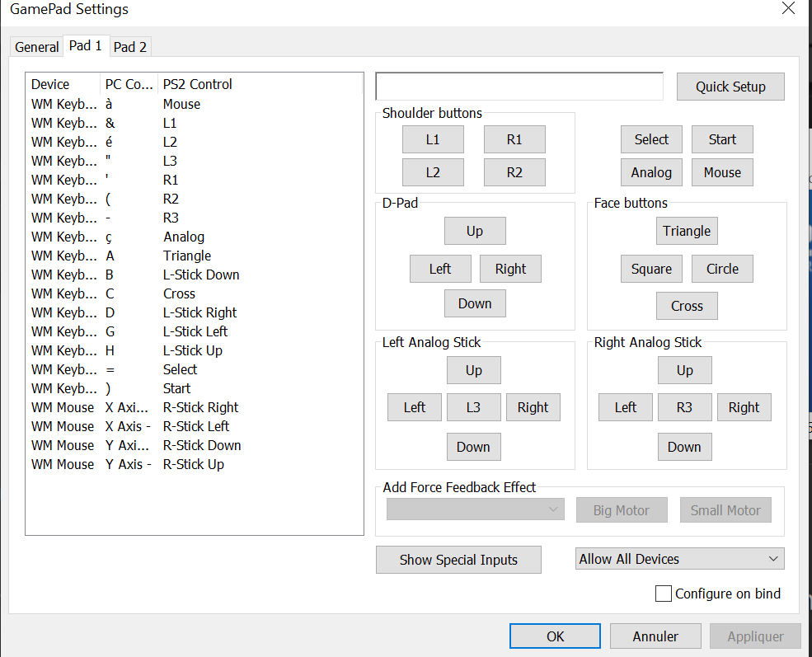Screen dimensions: 812x657
Task: Expand the Allow All Devices dropdown
Action: tap(679, 559)
